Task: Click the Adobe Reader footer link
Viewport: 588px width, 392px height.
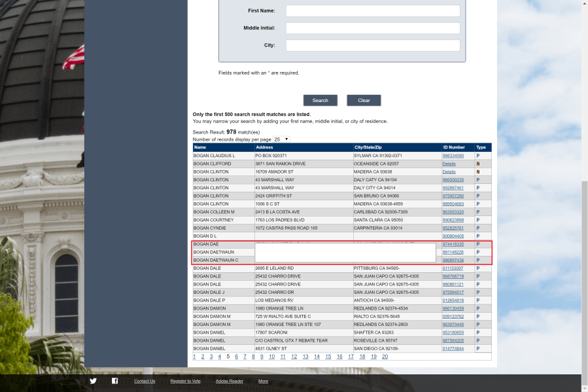Action: click(x=229, y=381)
